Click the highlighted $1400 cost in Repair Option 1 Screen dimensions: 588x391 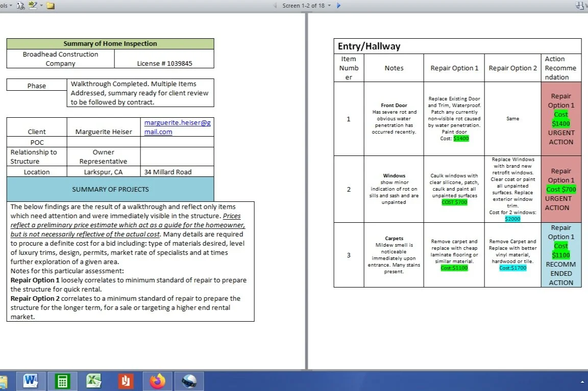click(x=461, y=139)
